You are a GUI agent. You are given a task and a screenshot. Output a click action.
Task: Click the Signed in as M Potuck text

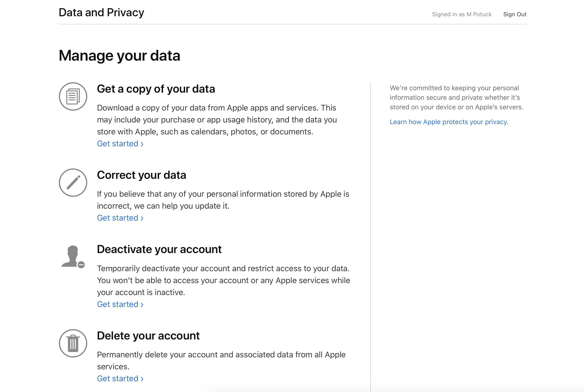[x=462, y=14]
